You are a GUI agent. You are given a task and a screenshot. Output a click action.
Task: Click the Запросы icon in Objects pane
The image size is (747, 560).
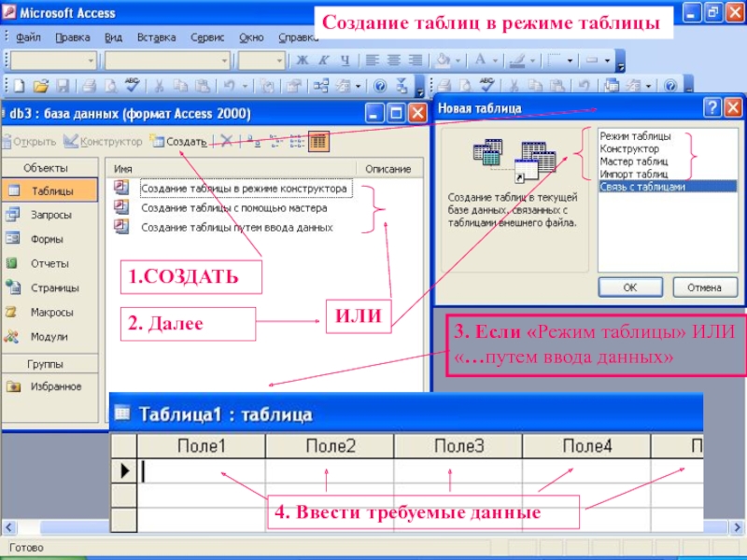(13, 215)
